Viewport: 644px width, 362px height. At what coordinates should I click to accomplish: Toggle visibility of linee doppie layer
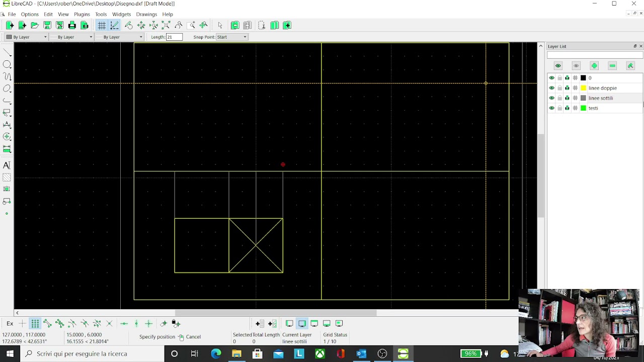tap(552, 88)
